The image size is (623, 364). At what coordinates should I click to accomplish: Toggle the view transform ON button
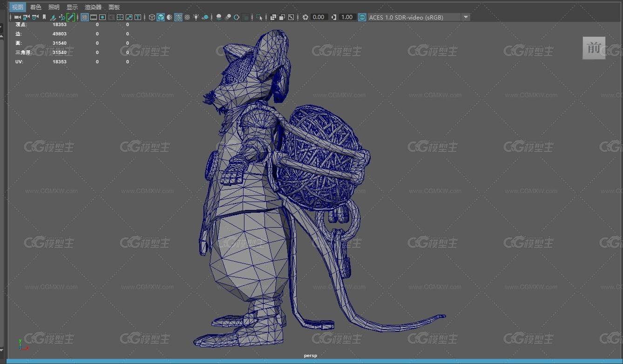(x=362, y=17)
